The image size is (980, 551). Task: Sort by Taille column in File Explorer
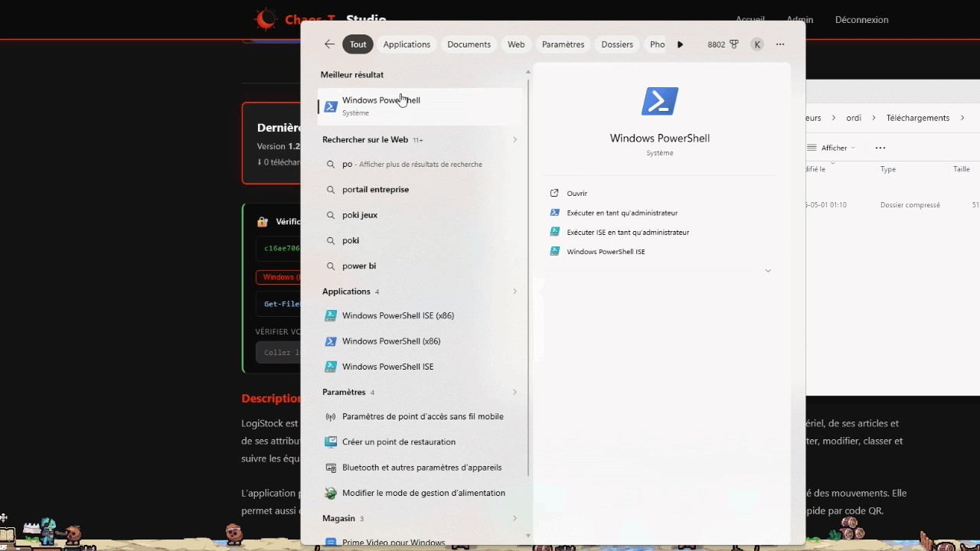coord(962,169)
